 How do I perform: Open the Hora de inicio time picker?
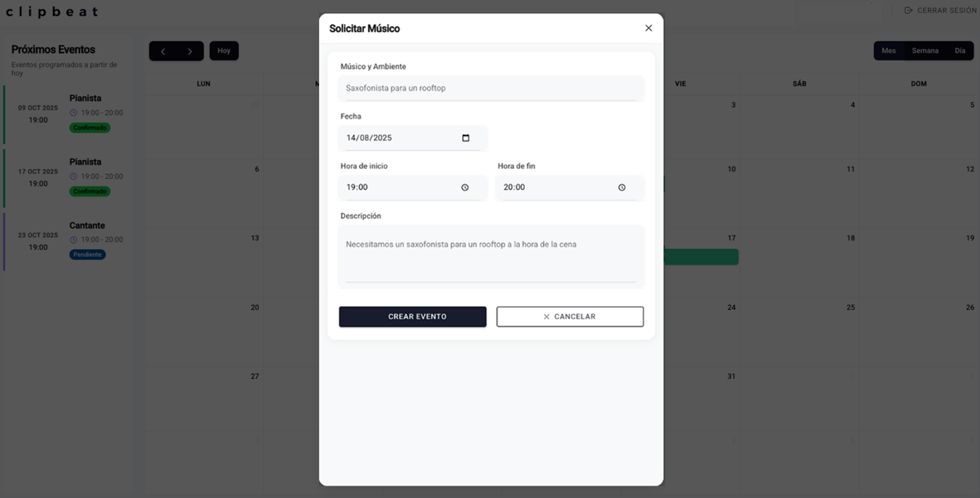pos(464,187)
